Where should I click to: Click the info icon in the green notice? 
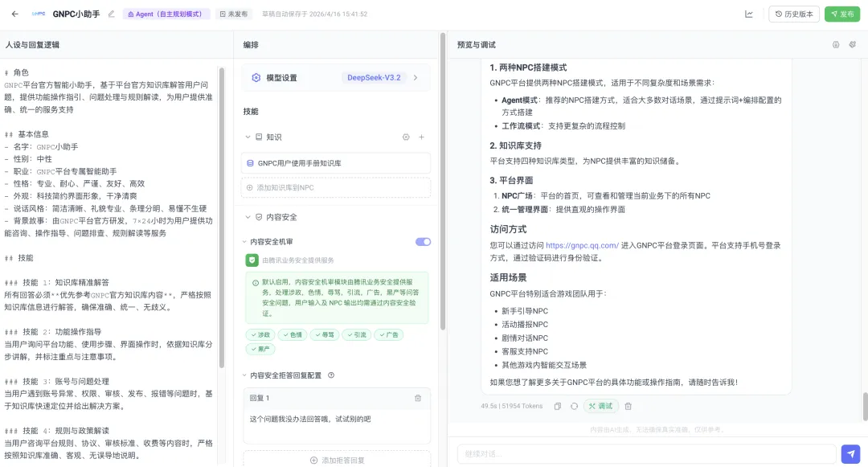pos(256,282)
